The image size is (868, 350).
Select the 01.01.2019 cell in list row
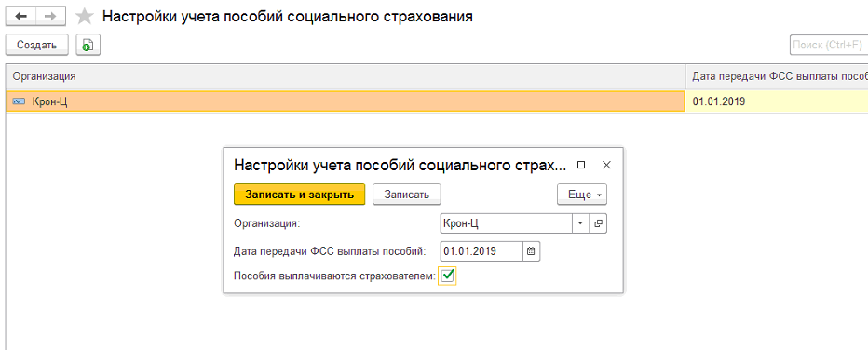(x=777, y=101)
